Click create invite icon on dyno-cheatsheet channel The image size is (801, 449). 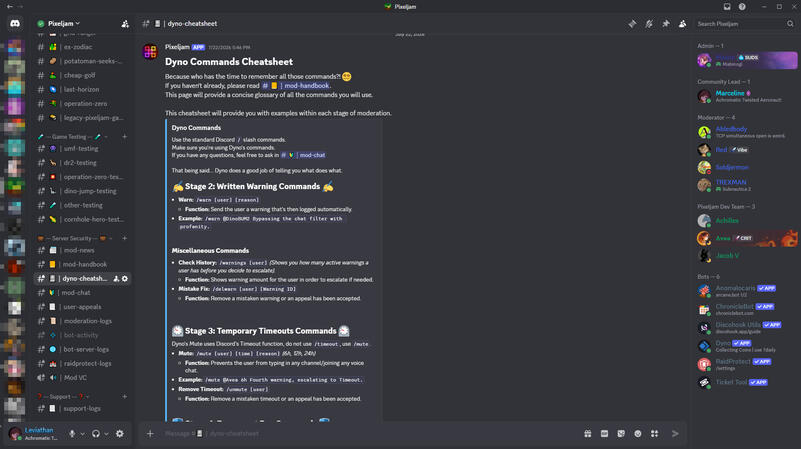(x=116, y=278)
